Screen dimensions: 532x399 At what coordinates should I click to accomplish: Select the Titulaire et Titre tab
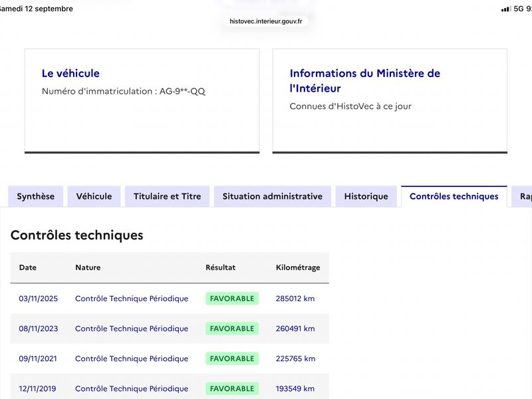click(x=168, y=196)
